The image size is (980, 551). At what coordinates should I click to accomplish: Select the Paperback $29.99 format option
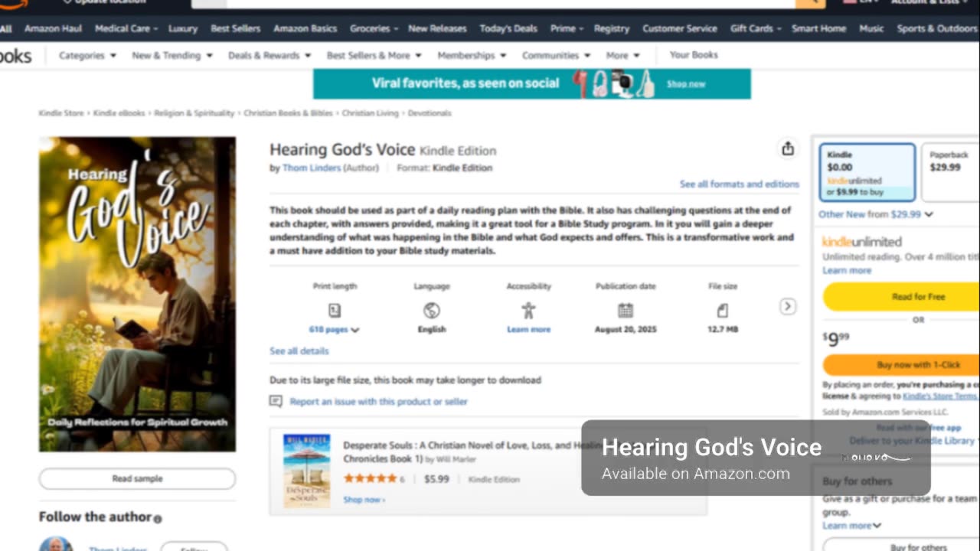coord(950,172)
